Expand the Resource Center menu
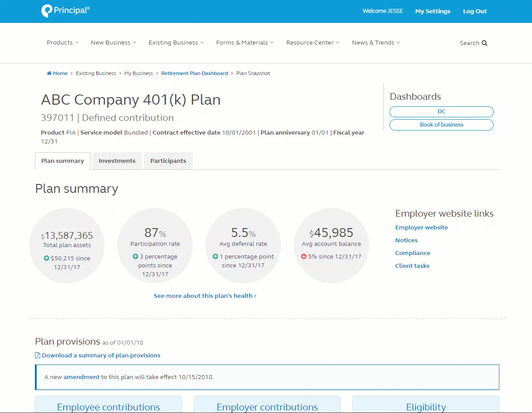Viewport: 532px width, 413px height. pos(313,43)
